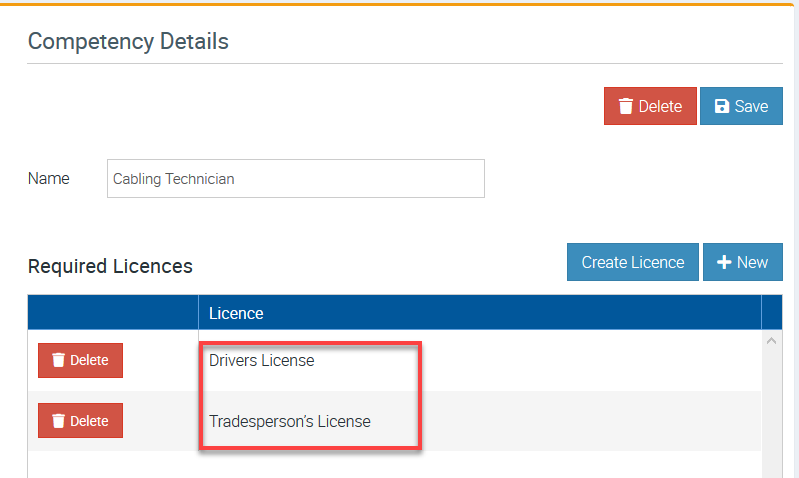The width and height of the screenshot is (799, 478).
Task: Save the competency details
Action: 741,106
